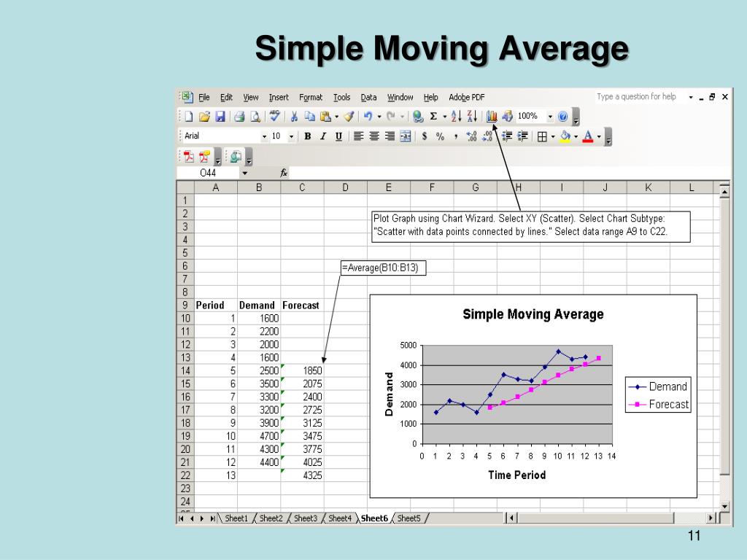The image size is (747, 560).
Task: Align text left
Action: [359, 136]
